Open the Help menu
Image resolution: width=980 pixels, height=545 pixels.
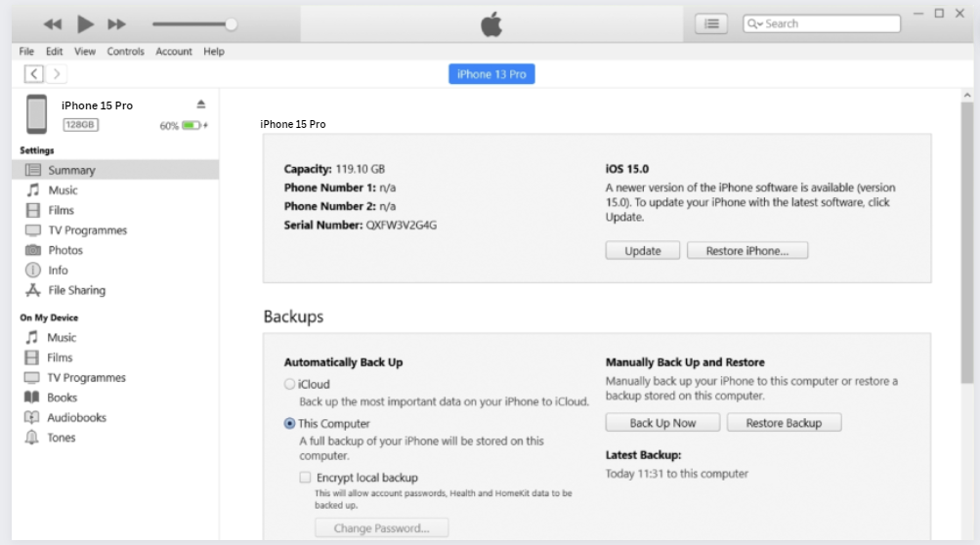pos(214,51)
